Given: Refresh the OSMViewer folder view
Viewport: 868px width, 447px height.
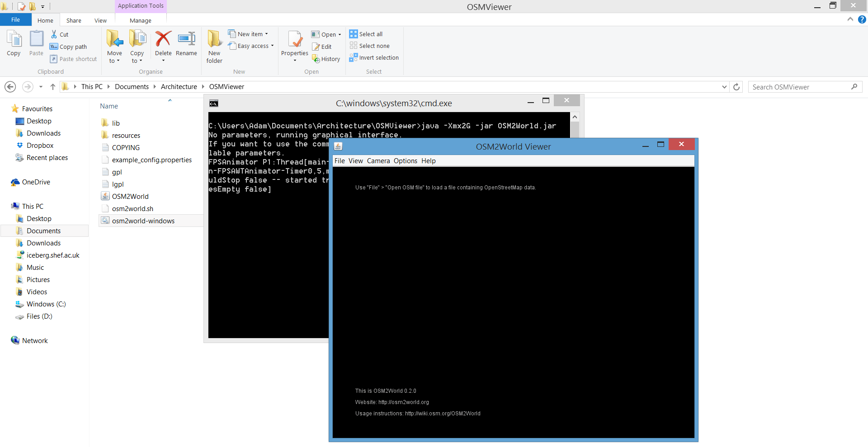Looking at the screenshot, I should click(736, 87).
